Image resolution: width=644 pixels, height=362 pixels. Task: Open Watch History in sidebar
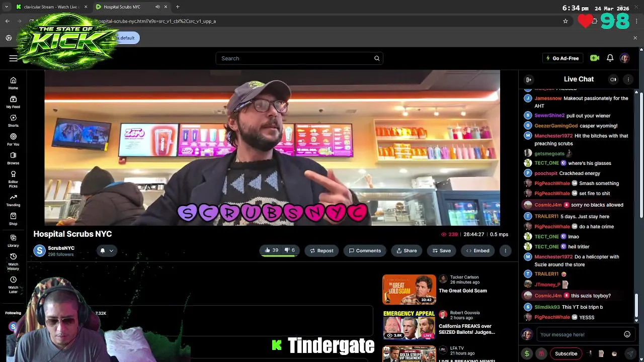[x=13, y=261]
